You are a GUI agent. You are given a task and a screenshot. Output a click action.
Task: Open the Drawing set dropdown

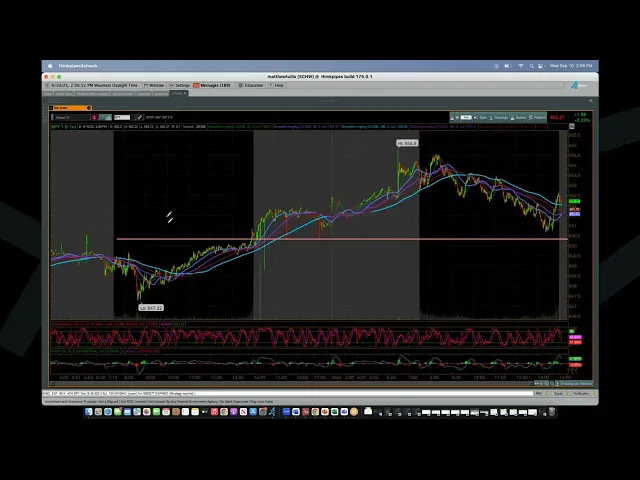(x=576, y=384)
